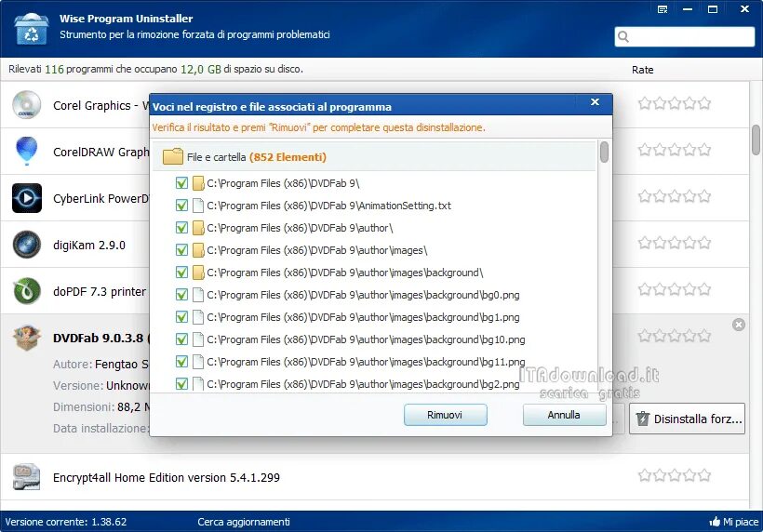Click into the program search field
763x532 pixels.
point(685,36)
